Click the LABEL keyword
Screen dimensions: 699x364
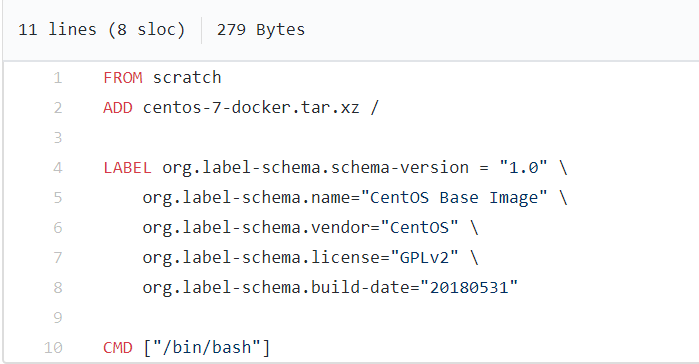pyautogui.click(x=127, y=168)
